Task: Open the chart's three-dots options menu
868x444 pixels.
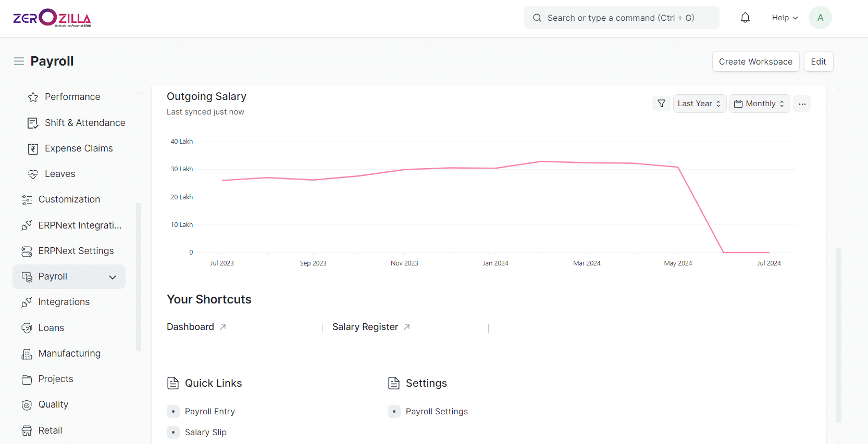Action: pos(802,104)
